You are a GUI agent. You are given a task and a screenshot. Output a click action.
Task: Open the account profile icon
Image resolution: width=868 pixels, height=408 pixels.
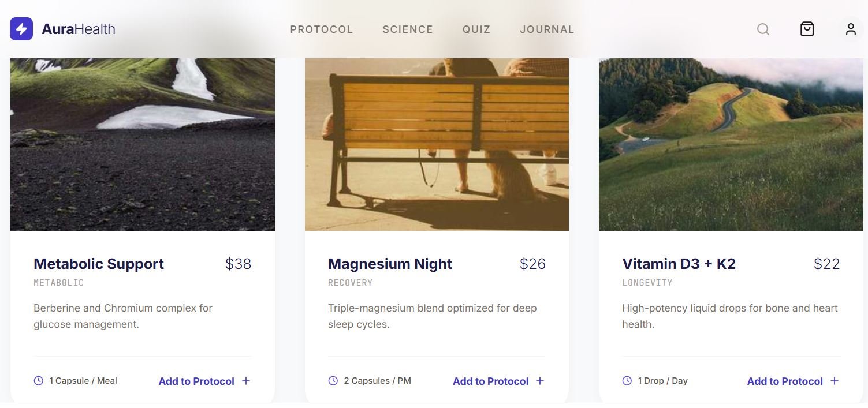[x=850, y=29]
